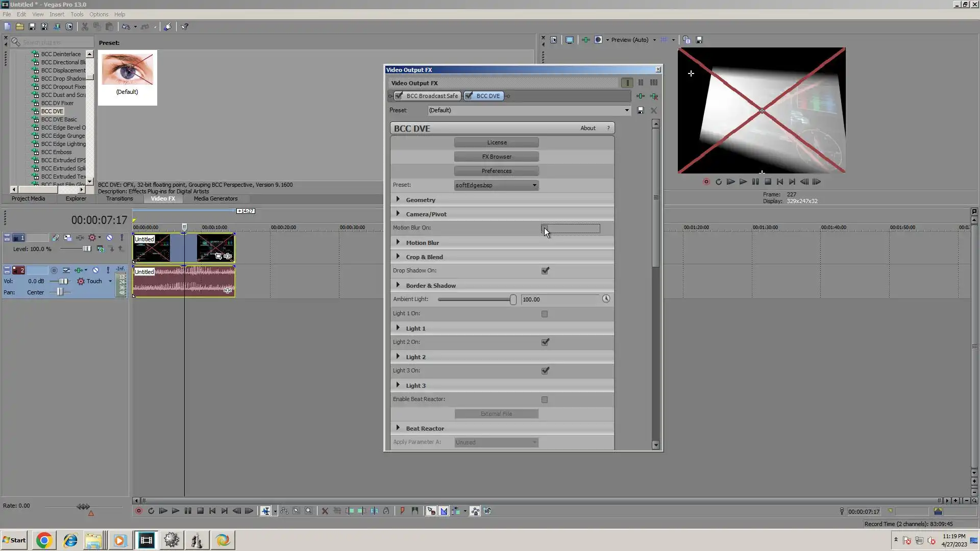
Task: Click the Open folder toolbar icon
Action: click(20, 27)
